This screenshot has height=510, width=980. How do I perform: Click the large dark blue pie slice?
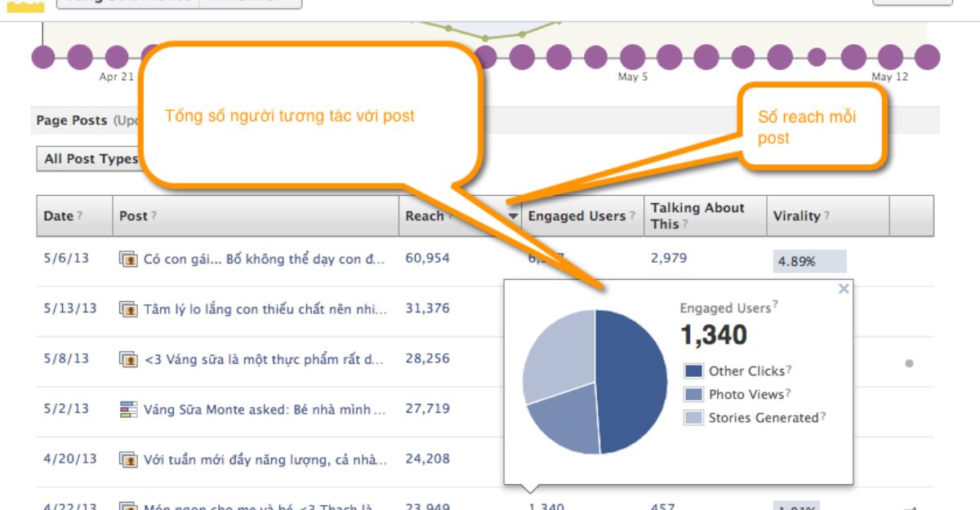click(x=633, y=382)
